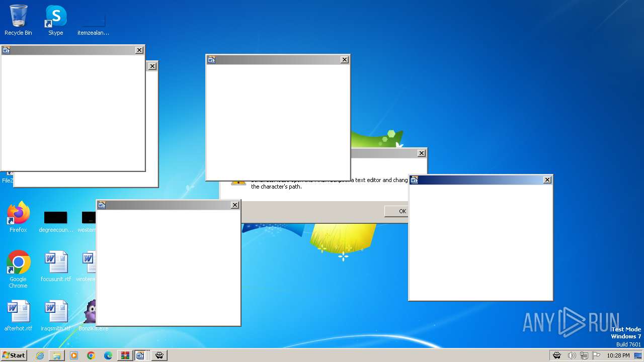Close the center blank Word window
Screen dimensions: 644x362
345,60
